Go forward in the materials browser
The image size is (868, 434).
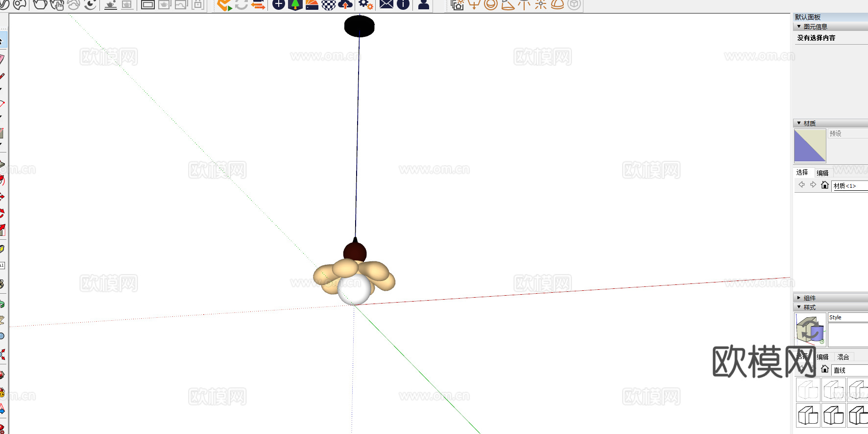pos(813,185)
